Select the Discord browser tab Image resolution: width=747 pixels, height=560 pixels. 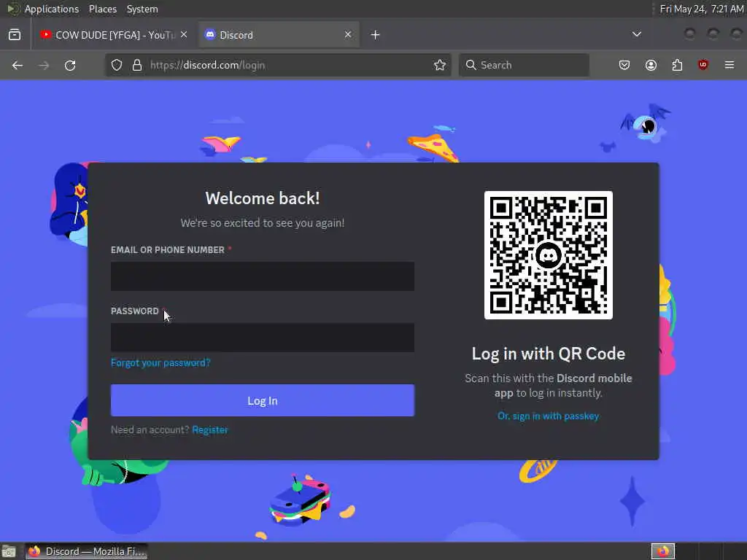point(279,35)
